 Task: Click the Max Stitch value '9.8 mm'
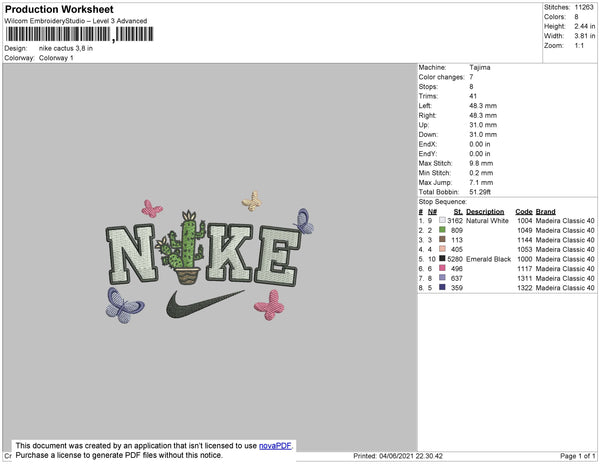click(x=481, y=163)
